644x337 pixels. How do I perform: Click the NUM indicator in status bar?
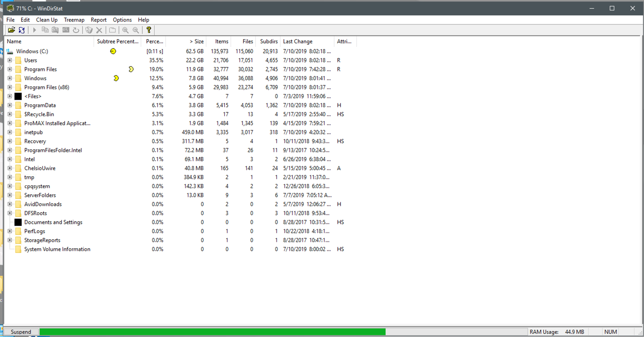pos(611,332)
